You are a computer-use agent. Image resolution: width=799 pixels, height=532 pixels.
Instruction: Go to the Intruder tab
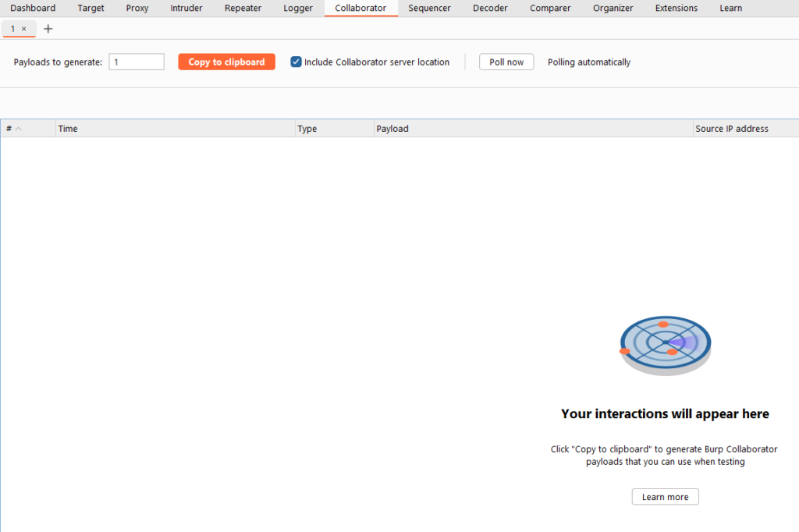coord(186,8)
